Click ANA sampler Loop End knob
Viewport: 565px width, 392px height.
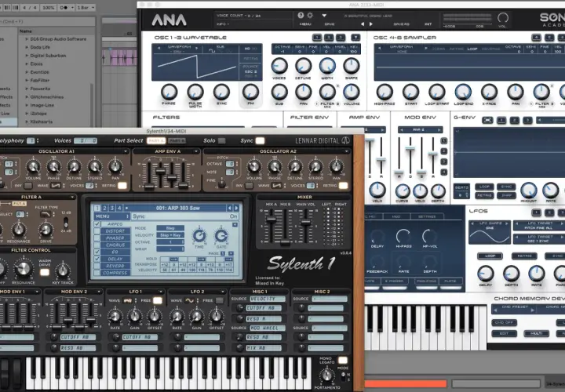[x=463, y=93]
